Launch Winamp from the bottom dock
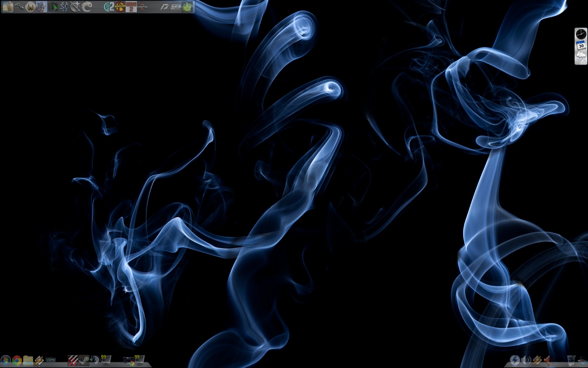Viewport: 588px width, 368px height. [39, 360]
